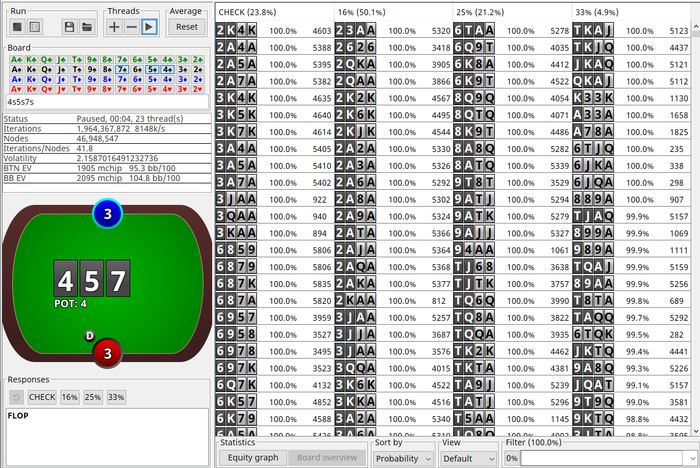Screen dimensions: 700x468
Task: Toggle the queen of diamonds board card
Action: [x=47, y=79]
